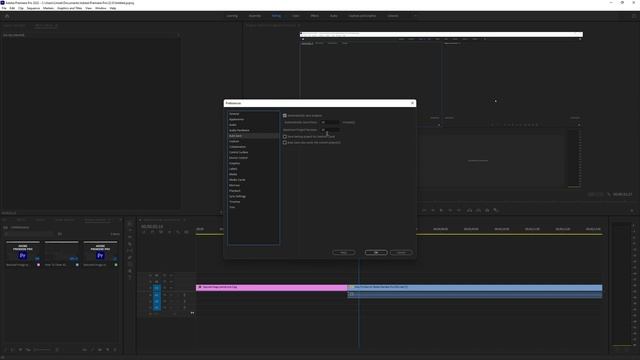The height and width of the screenshot is (360, 640).
Task: Click Lift button in Program monitor
Action: point(469,210)
